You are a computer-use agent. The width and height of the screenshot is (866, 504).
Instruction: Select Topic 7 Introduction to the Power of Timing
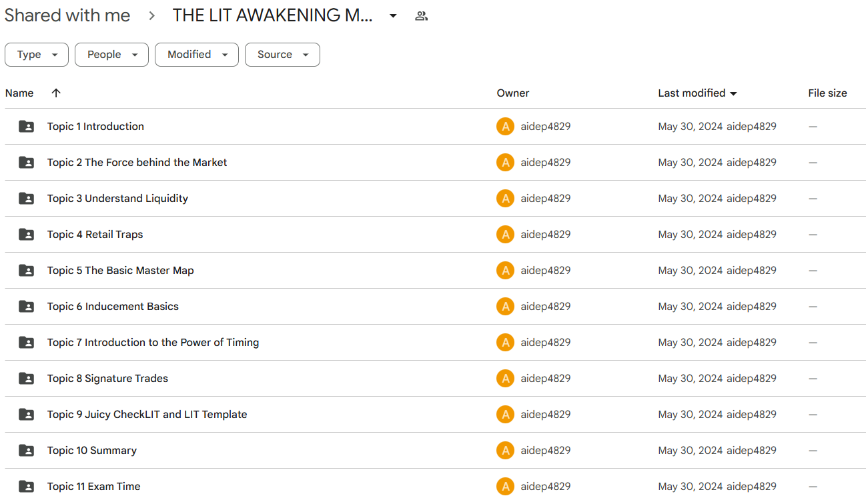(153, 342)
